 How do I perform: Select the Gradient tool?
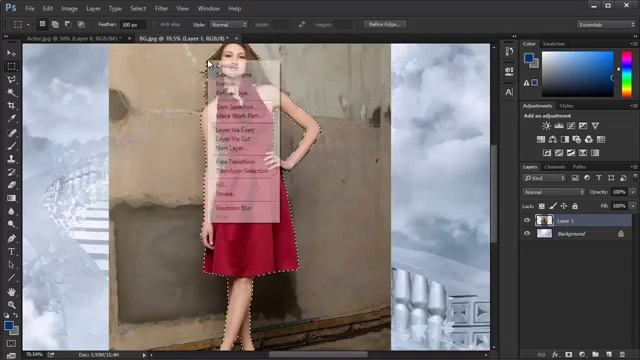pyautogui.click(x=11, y=198)
